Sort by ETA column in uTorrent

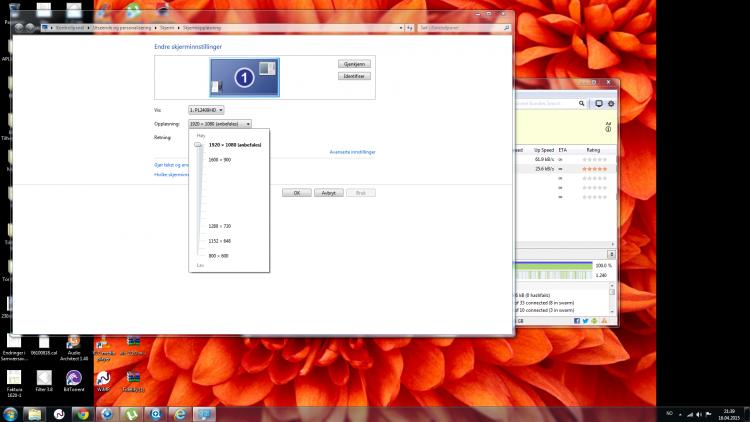pyautogui.click(x=562, y=150)
